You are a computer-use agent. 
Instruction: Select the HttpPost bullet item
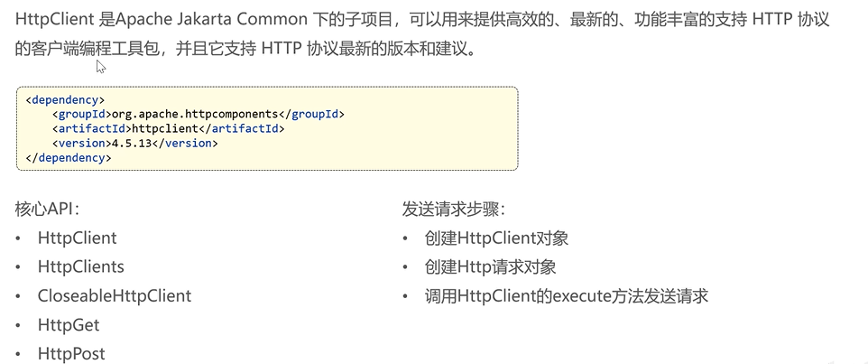pyautogui.click(x=71, y=353)
